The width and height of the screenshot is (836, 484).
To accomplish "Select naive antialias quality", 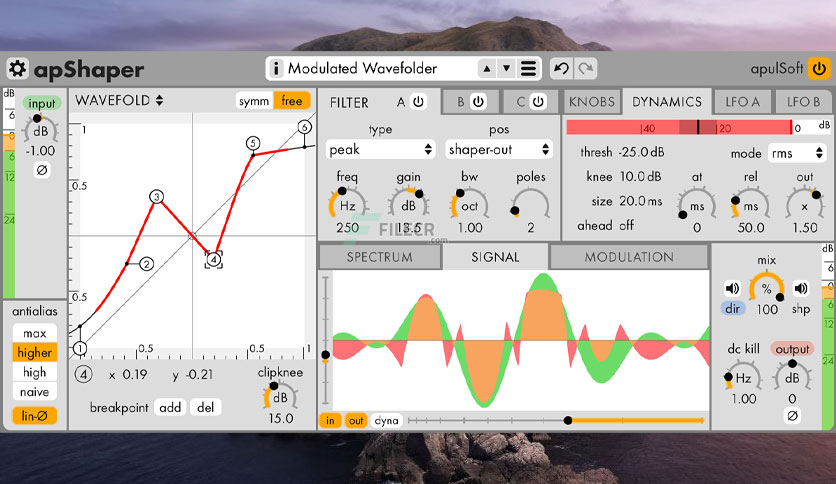I will click(x=35, y=392).
